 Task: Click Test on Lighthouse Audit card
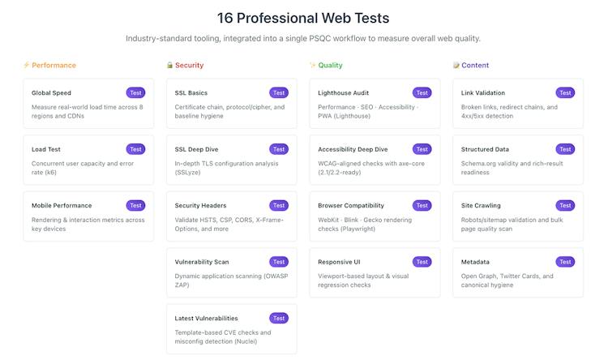click(422, 92)
